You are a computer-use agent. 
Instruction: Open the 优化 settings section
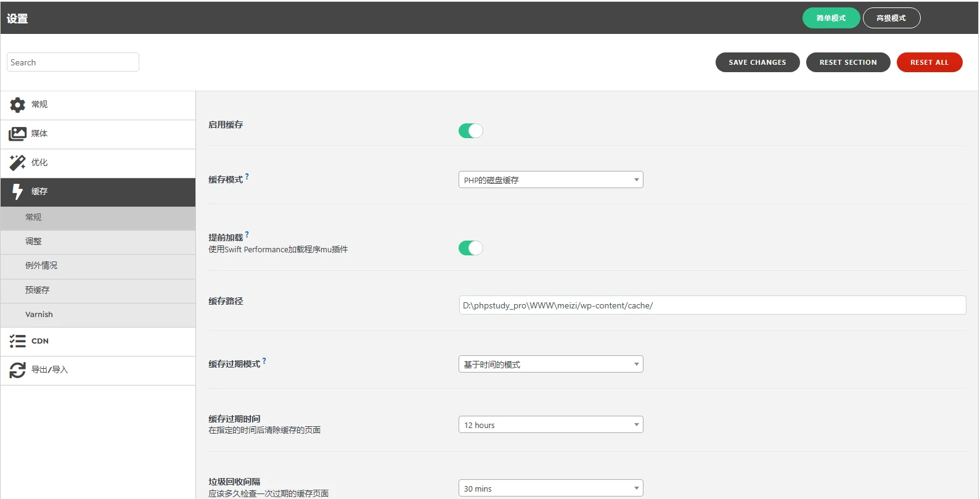pyautogui.click(x=98, y=163)
